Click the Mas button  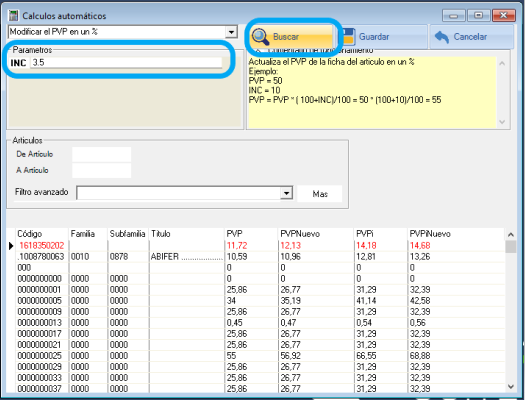320,194
